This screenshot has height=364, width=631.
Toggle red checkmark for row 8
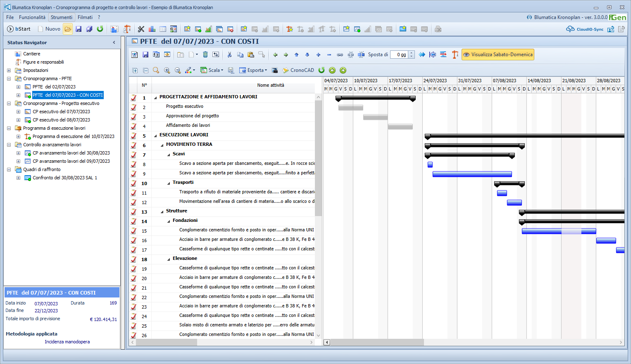tap(133, 164)
